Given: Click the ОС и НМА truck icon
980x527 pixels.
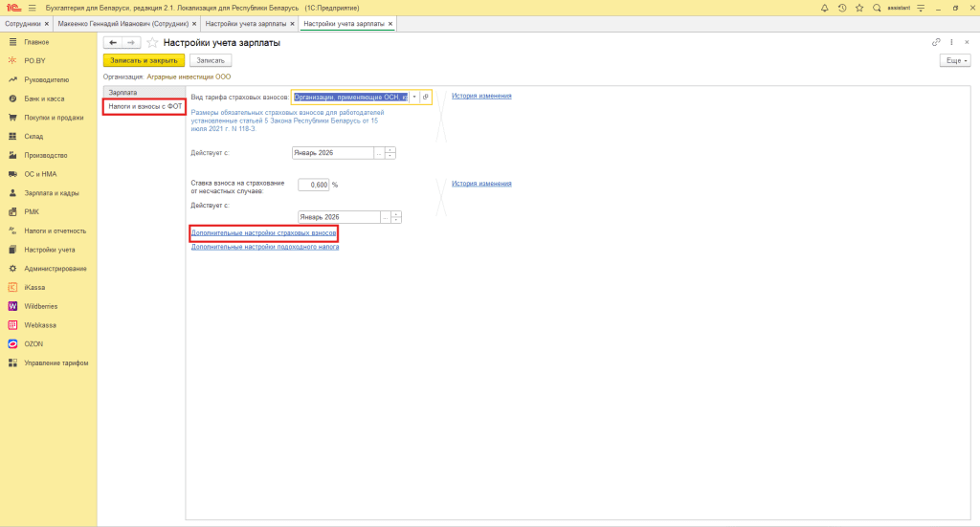Looking at the screenshot, I should point(12,174).
